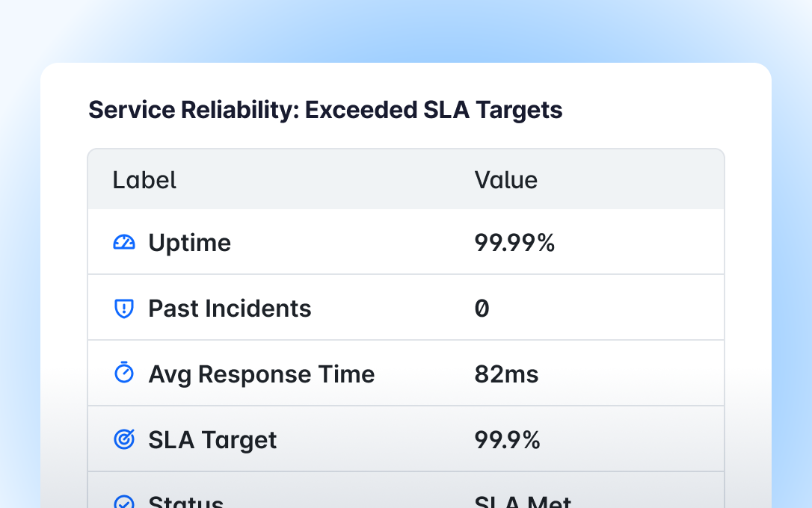This screenshot has height=508, width=812.
Task: Click the 99.9% SLA Target value
Action: [x=507, y=440]
